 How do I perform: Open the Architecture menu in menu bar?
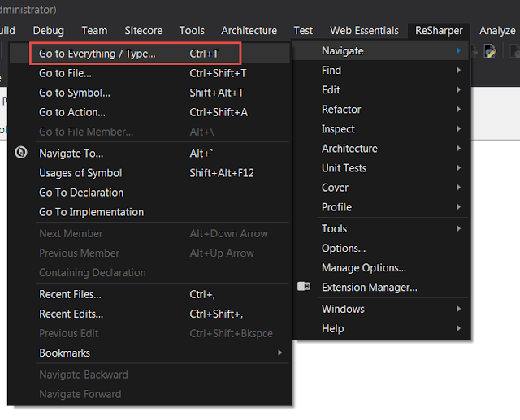click(x=249, y=31)
